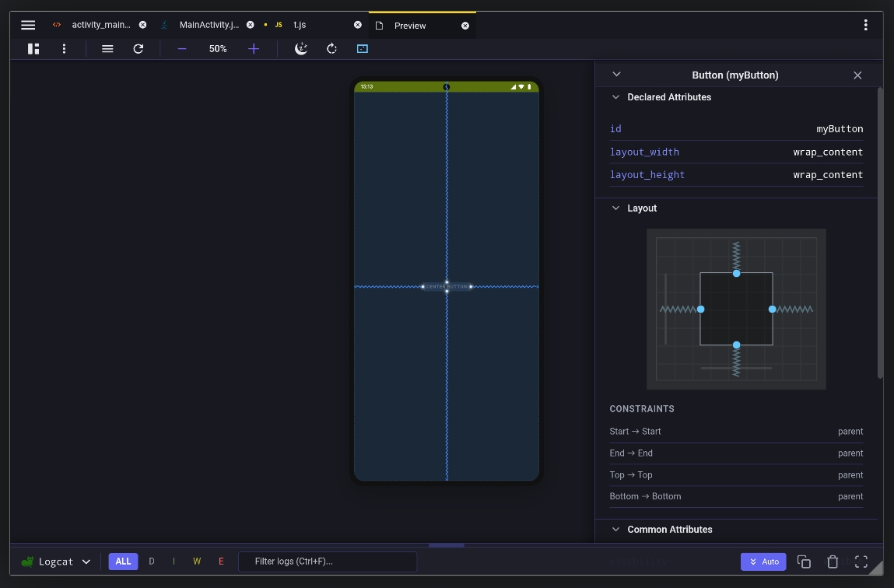Screen dimensions: 894x588
Task: Click the bottom panel drag handle
Action: 447,545
